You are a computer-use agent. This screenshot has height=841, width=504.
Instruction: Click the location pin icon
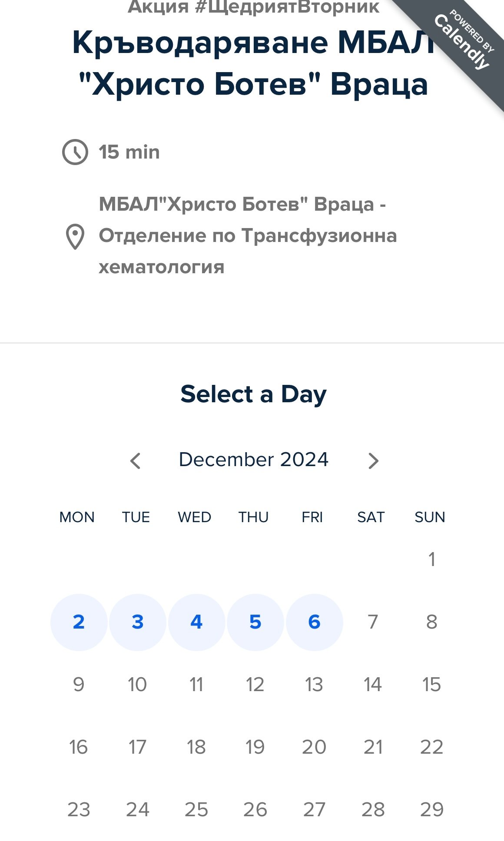(75, 236)
